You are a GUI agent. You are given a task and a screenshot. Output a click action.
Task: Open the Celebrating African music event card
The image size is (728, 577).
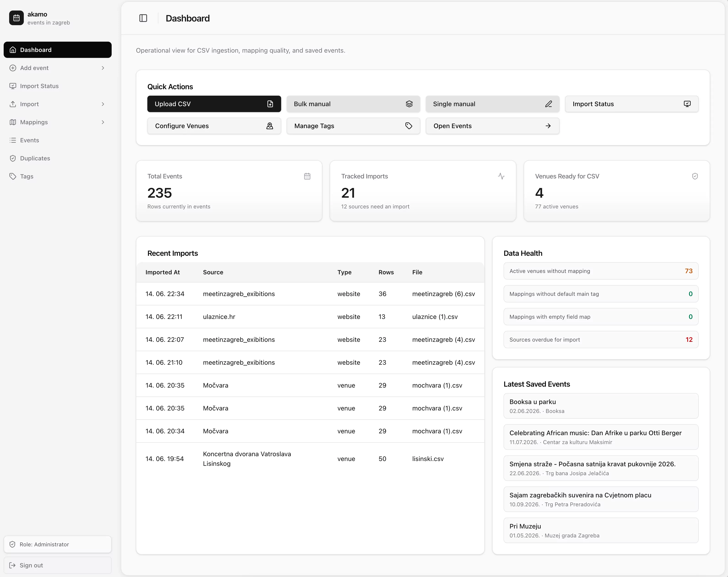(601, 437)
